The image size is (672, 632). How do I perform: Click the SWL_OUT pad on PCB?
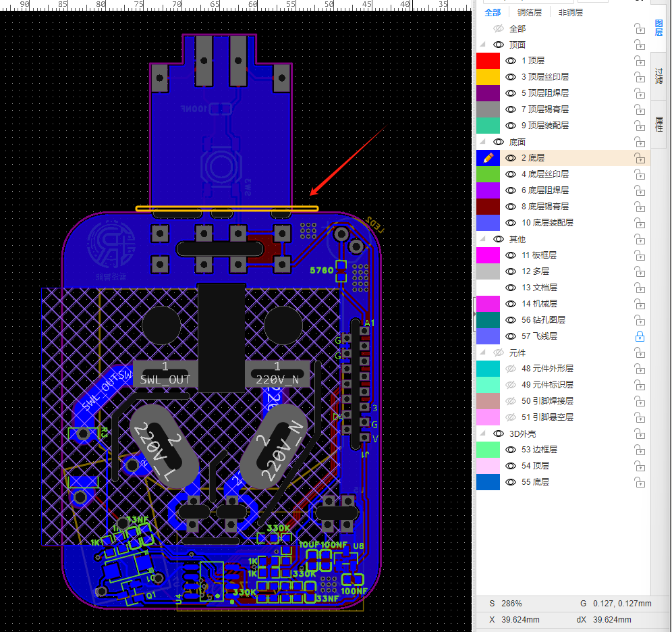tap(165, 374)
